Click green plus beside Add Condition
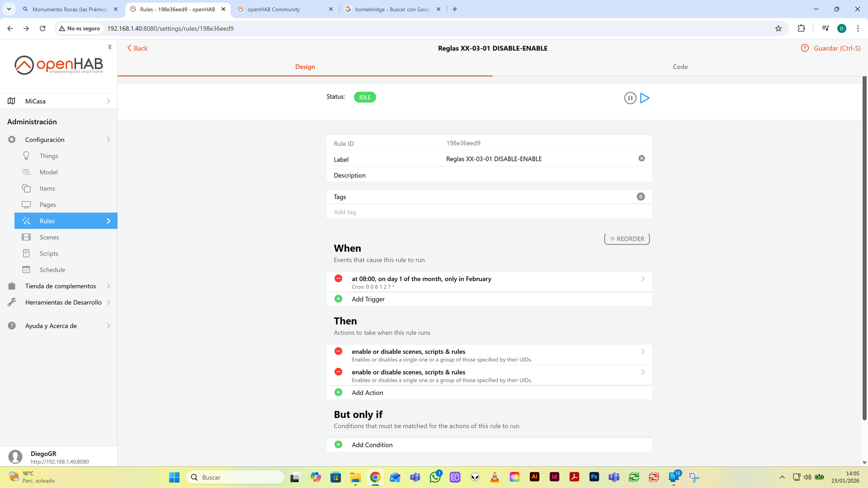Viewport: 868px width, 488px height. click(x=338, y=444)
